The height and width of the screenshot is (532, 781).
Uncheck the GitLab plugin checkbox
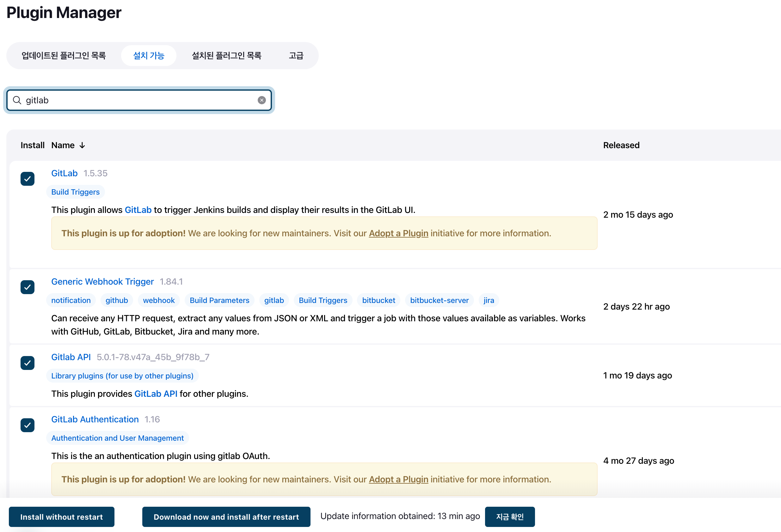tap(28, 179)
